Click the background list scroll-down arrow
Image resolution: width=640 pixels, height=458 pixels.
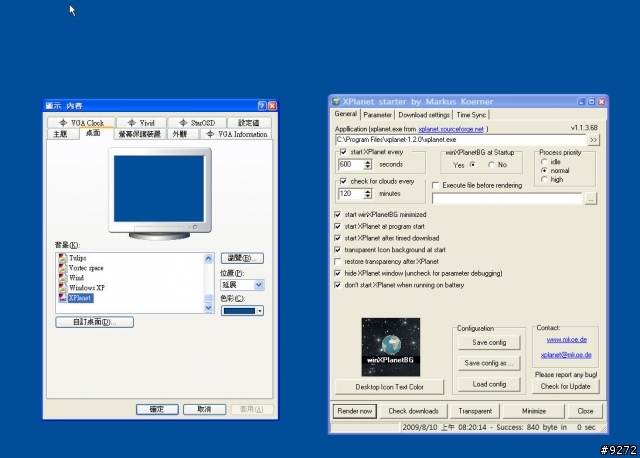[208, 308]
